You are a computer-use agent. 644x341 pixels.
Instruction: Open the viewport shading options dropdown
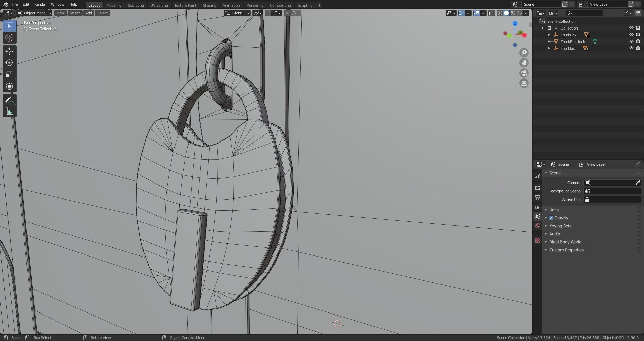[x=526, y=13]
